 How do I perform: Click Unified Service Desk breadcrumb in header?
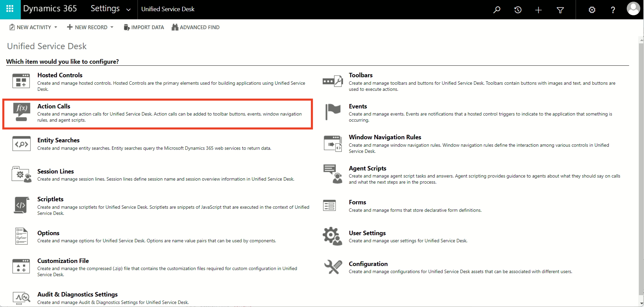168,9
